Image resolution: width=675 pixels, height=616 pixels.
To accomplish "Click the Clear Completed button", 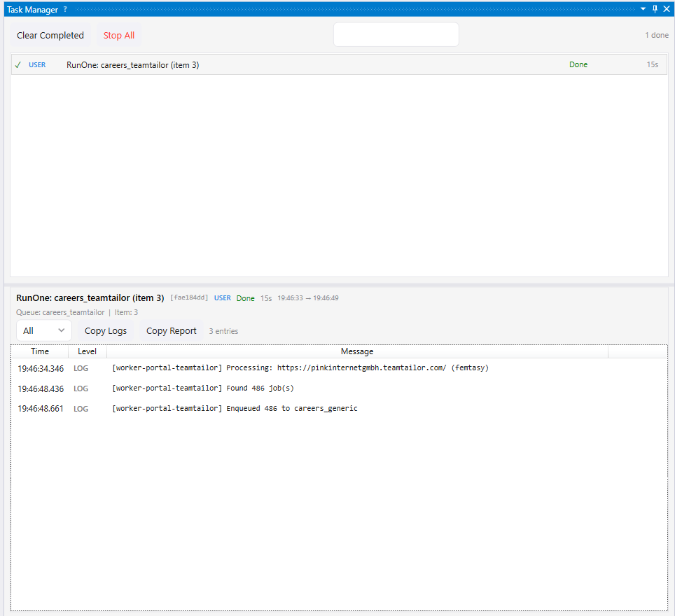I will (x=50, y=35).
